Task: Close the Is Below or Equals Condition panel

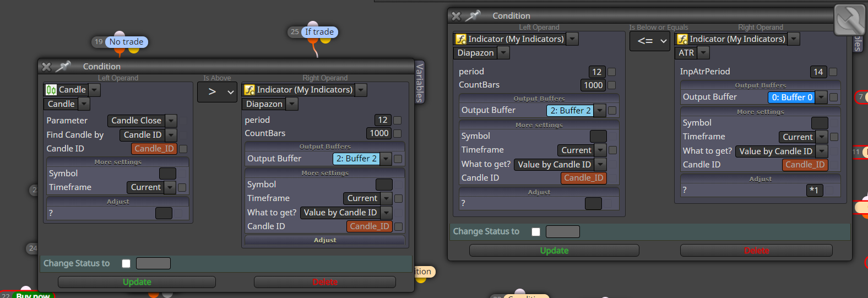Action: (x=456, y=16)
